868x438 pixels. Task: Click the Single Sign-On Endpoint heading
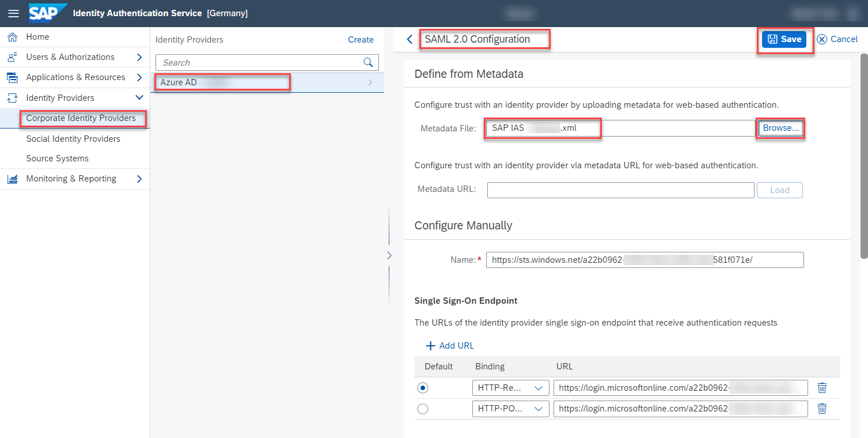point(466,301)
